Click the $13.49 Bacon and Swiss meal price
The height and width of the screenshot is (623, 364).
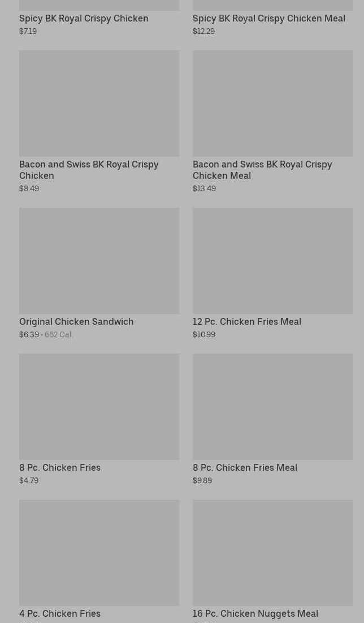tap(204, 188)
